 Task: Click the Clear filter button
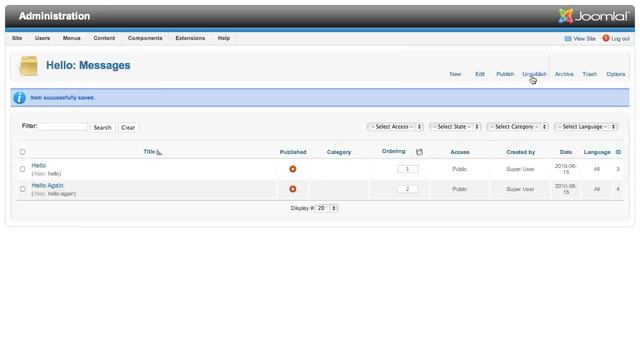pos(128,127)
